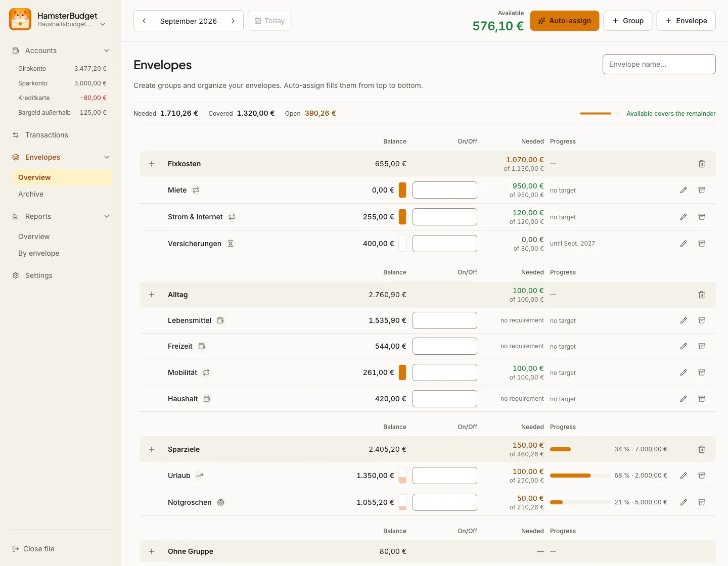Edit the Urlaub envelope
The image size is (728, 566).
tap(684, 476)
